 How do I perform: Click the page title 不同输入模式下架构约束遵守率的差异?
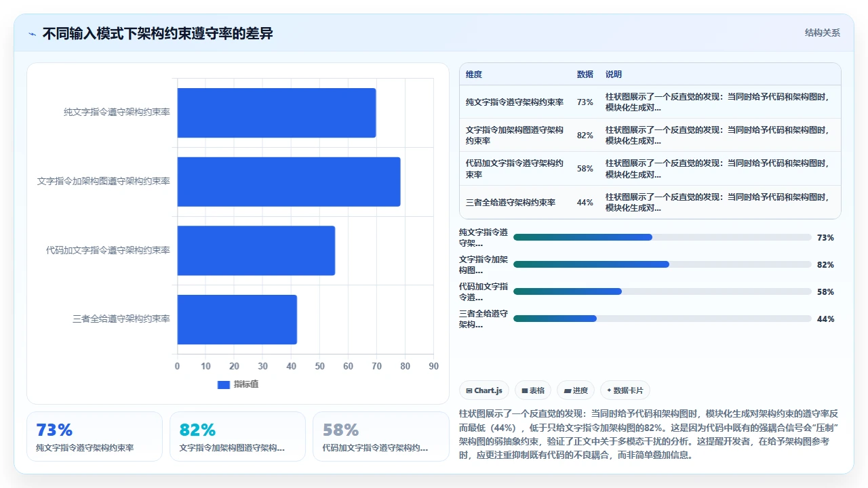158,33
